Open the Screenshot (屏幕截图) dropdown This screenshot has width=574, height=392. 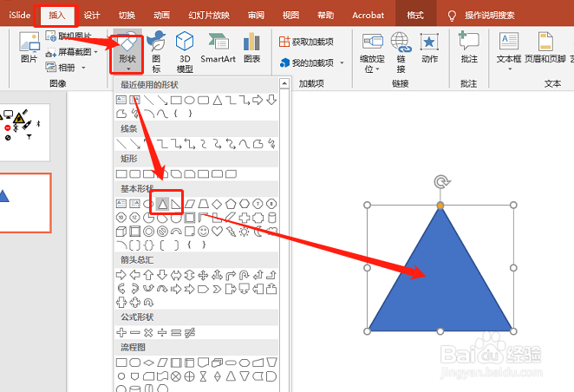(x=72, y=52)
